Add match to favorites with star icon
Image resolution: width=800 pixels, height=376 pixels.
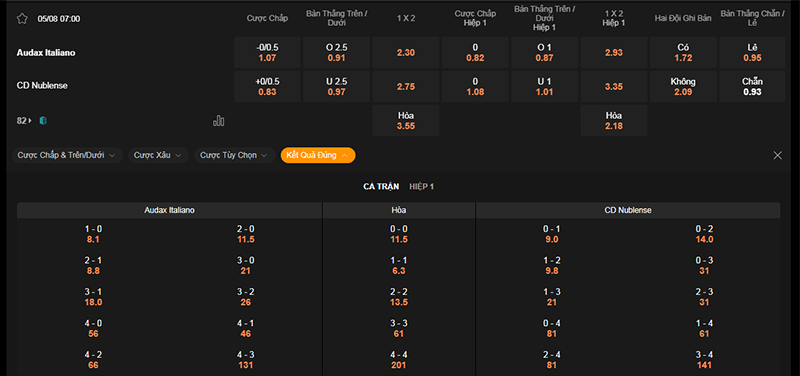click(21, 19)
